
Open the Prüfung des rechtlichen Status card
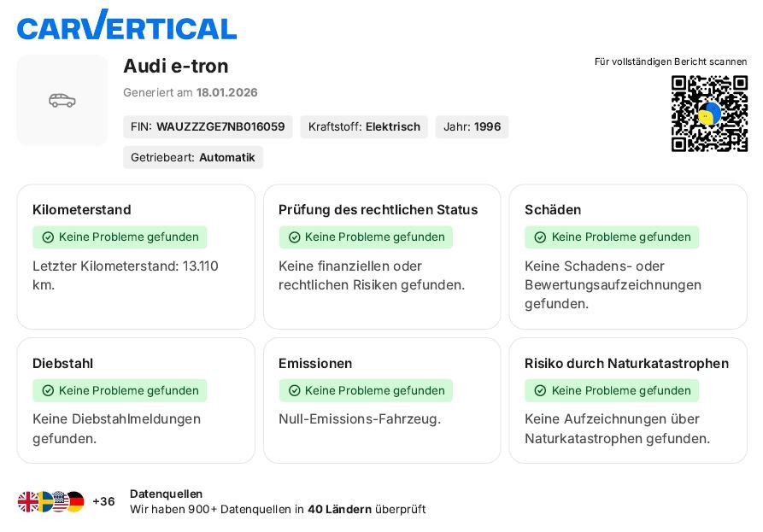pyautogui.click(x=382, y=256)
